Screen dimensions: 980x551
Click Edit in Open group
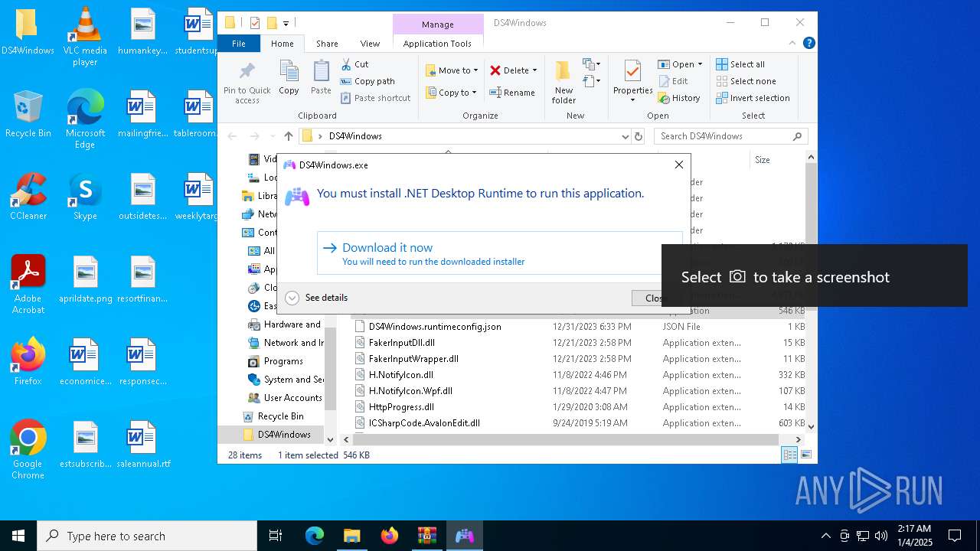pos(673,81)
